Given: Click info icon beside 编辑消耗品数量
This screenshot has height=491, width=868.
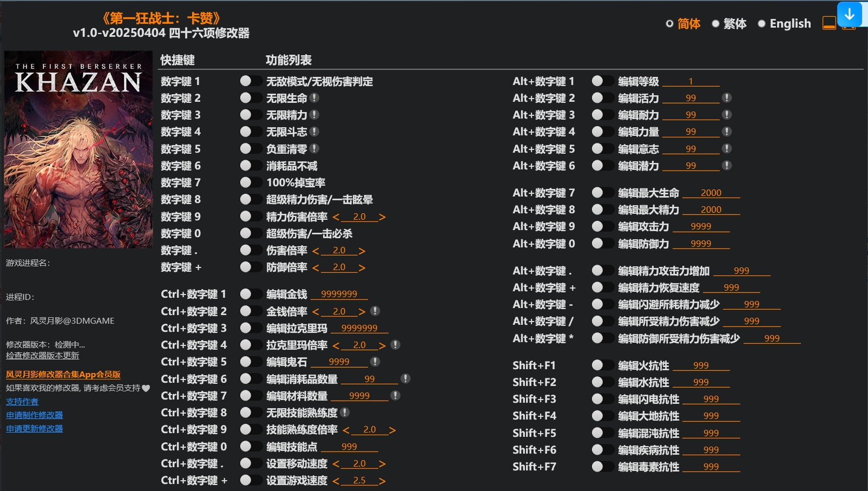Looking at the screenshot, I should tap(405, 378).
